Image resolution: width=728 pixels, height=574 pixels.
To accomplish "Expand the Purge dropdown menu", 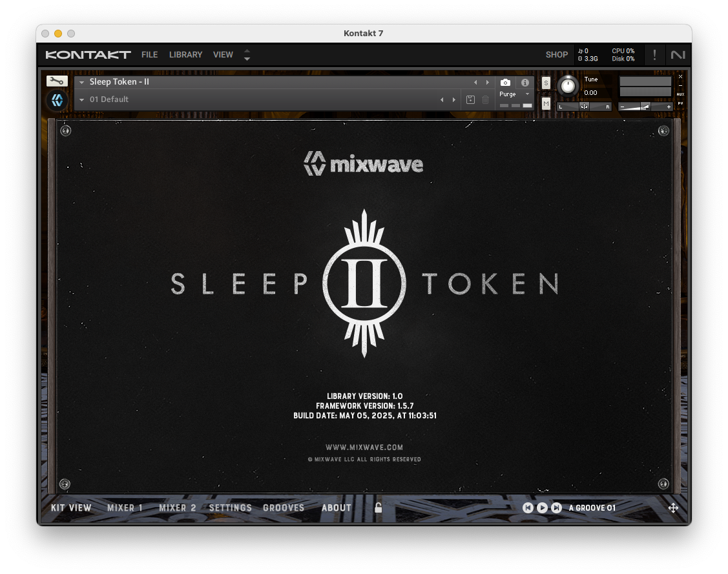I will click(x=527, y=94).
